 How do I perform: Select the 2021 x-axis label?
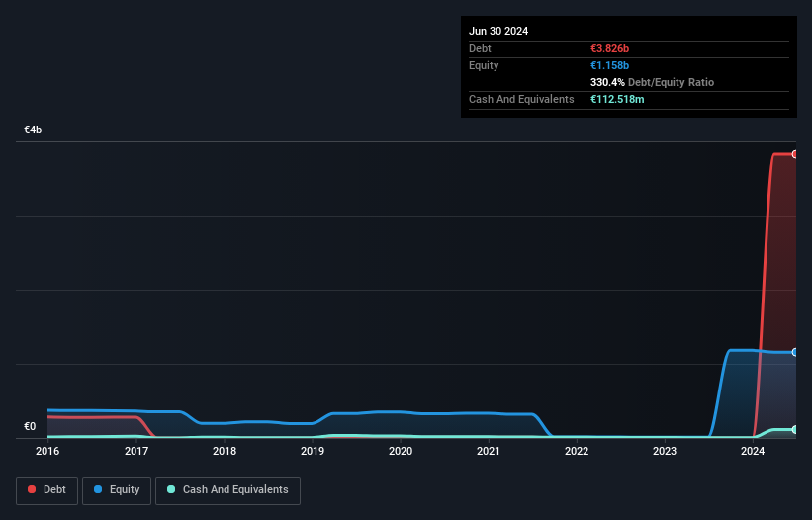[x=489, y=451]
